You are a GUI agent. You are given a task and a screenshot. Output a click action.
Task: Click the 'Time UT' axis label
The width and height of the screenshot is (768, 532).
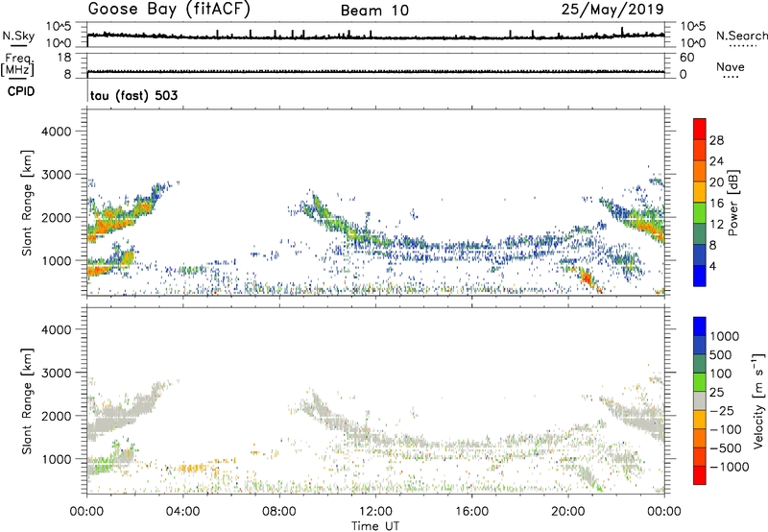tap(375, 525)
